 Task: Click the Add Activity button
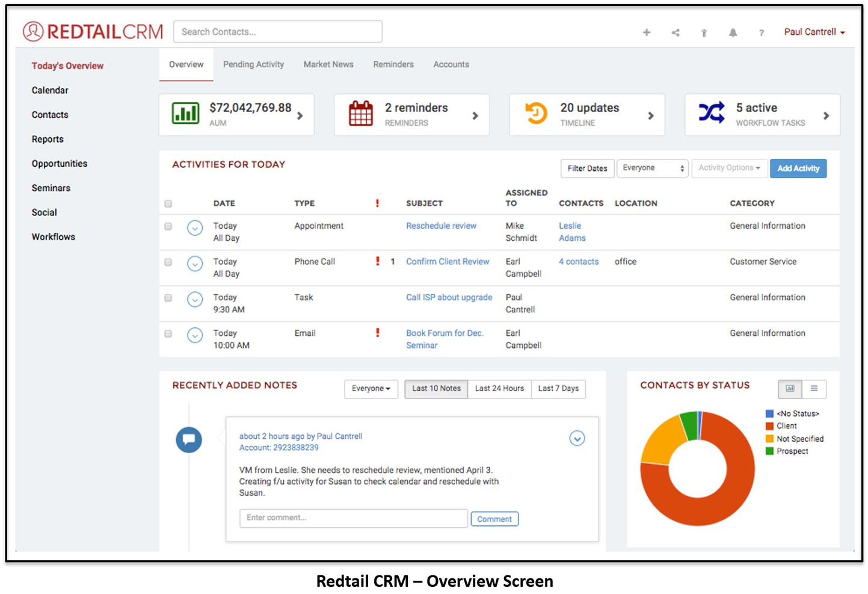tap(798, 169)
